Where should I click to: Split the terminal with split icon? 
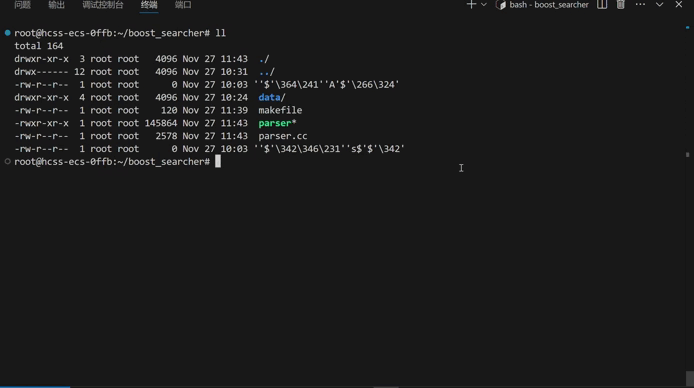click(602, 4)
